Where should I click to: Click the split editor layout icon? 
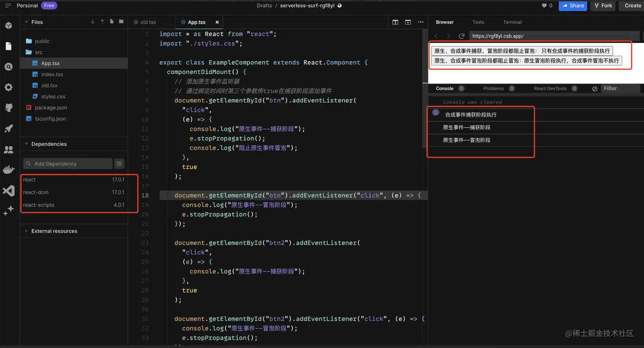tap(395, 22)
